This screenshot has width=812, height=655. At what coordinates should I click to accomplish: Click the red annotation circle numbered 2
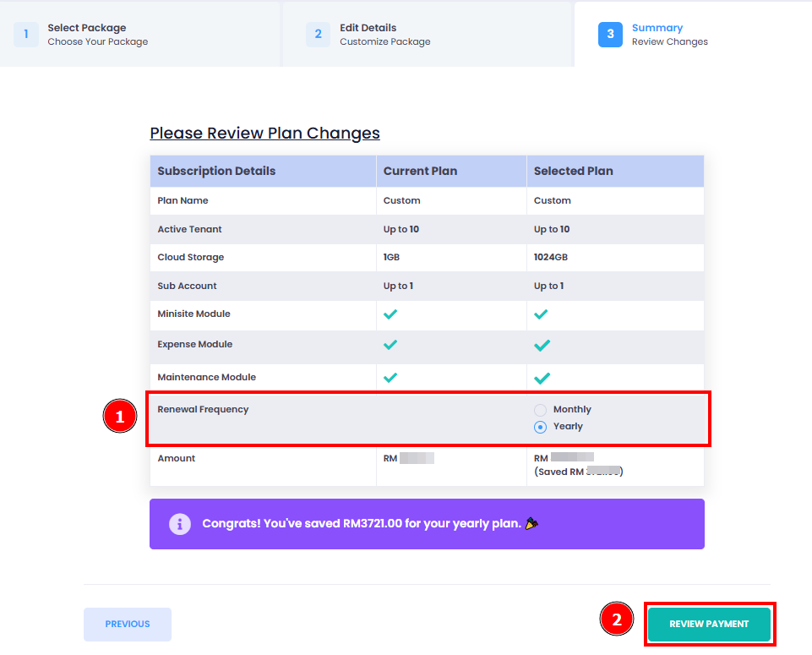tap(616, 619)
